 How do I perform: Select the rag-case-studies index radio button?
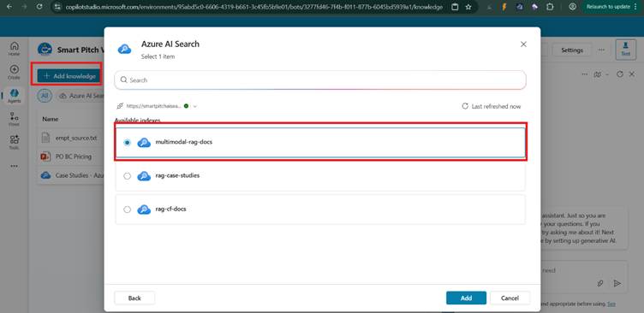[x=128, y=176]
